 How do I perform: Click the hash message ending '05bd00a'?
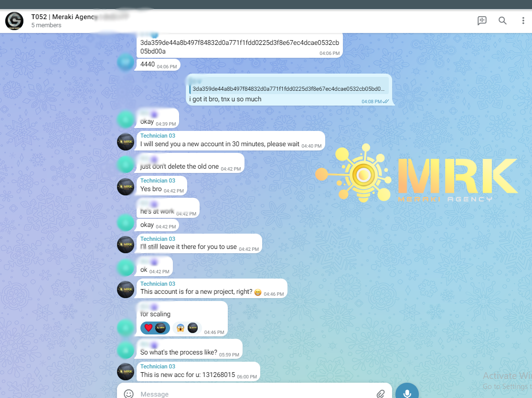pos(240,45)
